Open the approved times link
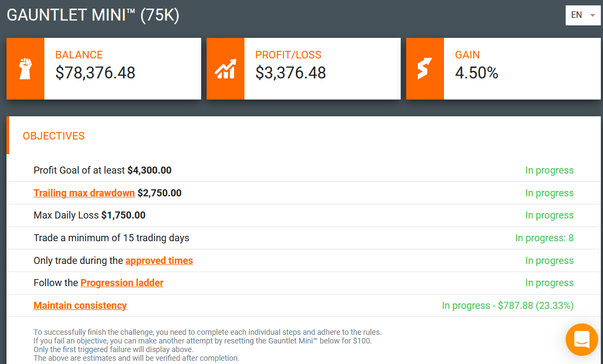 159,261
